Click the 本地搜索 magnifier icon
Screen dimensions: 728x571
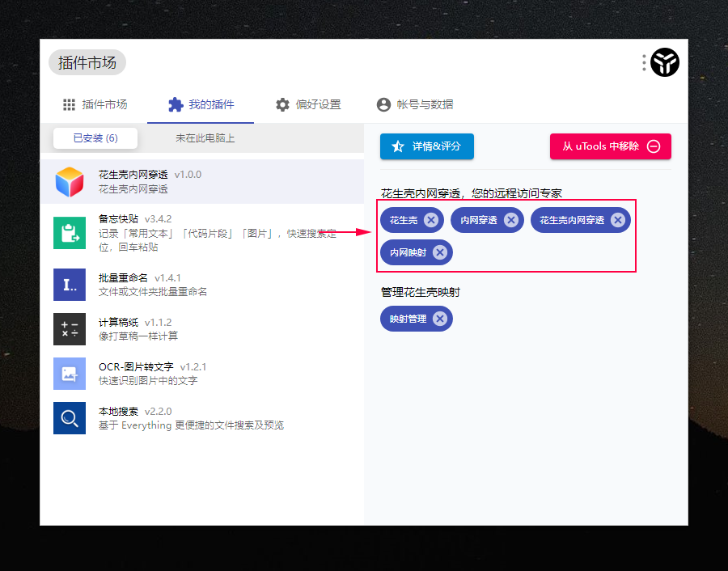click(70, 418)
